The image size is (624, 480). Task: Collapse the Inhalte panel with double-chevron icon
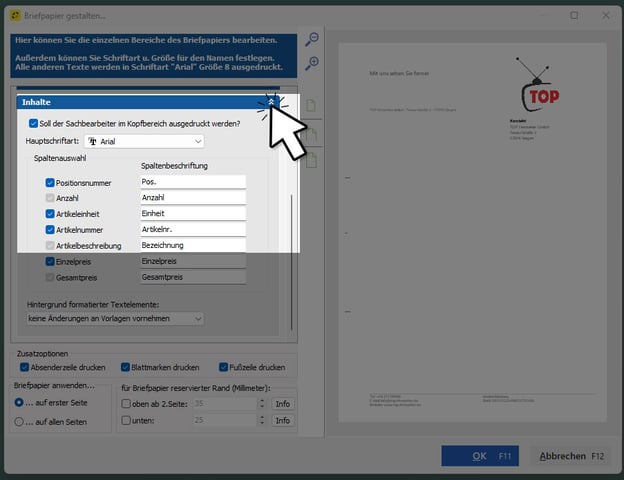click(x=273, y=102)
